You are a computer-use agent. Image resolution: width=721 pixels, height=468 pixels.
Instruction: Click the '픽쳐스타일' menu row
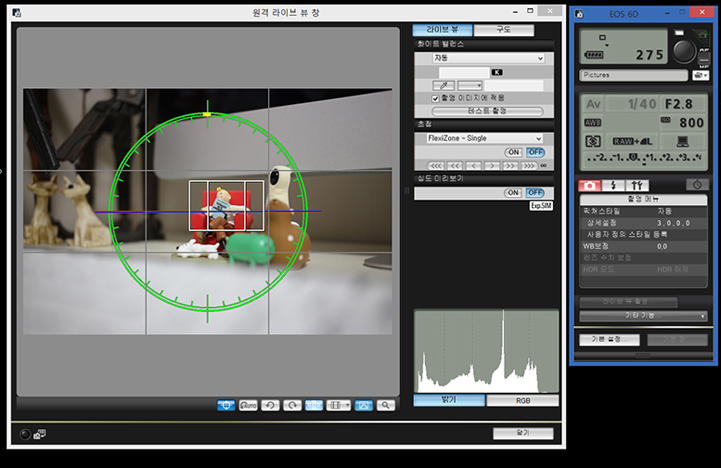tap(643, 211)
